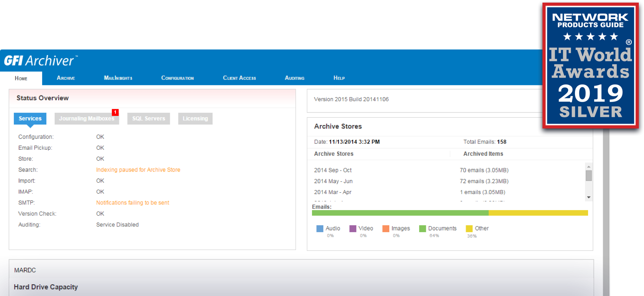Switch to the Journaling Mailboxes tab

click(86, 119)
